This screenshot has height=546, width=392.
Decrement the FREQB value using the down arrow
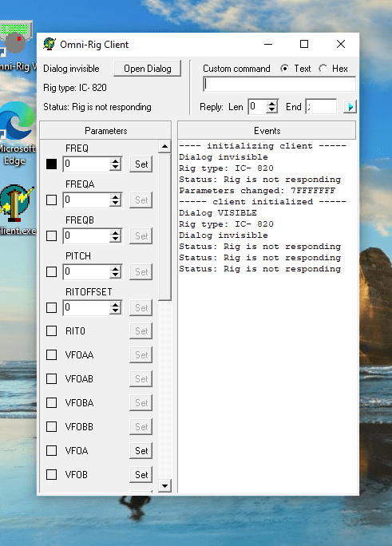click(x=115, y=239)
